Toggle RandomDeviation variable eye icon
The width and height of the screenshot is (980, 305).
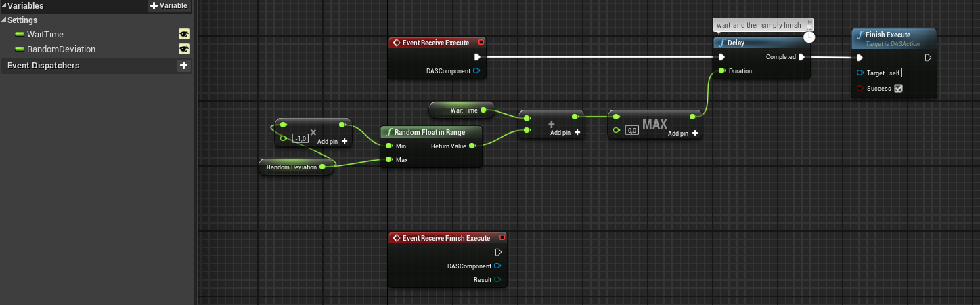[183, 49]
